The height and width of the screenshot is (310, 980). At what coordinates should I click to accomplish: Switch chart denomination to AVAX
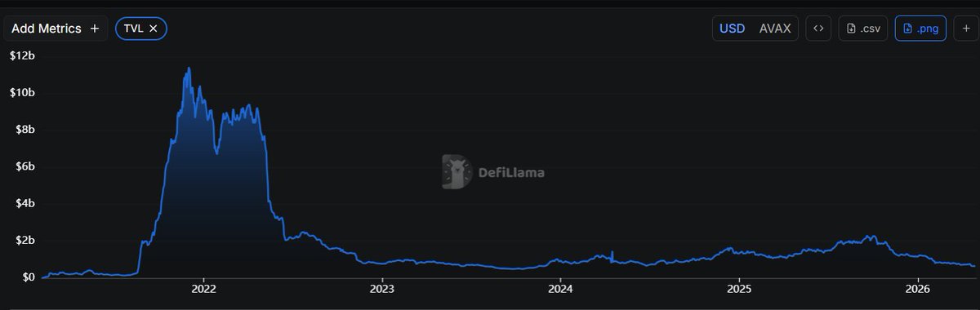pos(775,29)
